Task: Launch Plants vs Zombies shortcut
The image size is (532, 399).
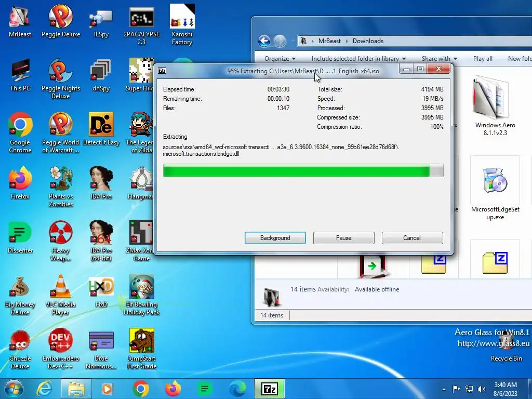Action: 61,187
